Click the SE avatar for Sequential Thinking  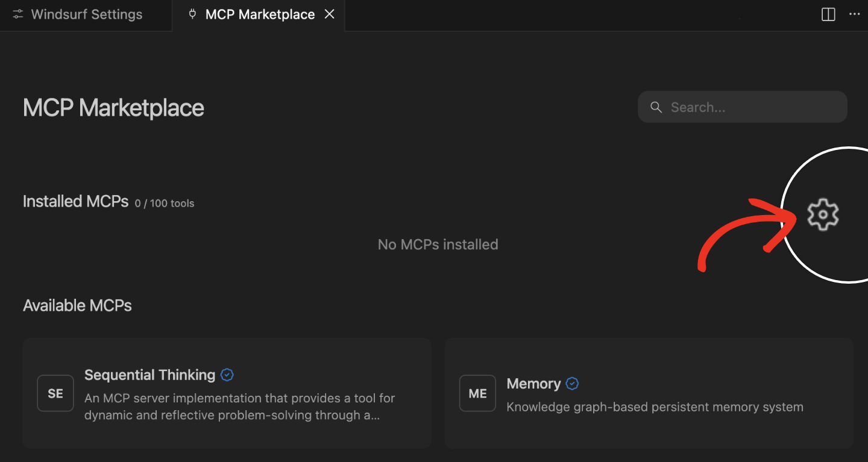tap(55, 393)
